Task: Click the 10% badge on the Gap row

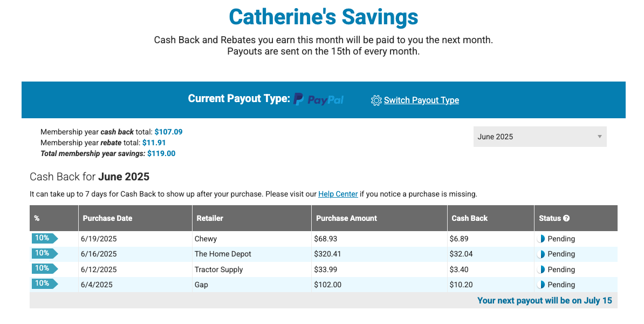Action: point(44,283)
